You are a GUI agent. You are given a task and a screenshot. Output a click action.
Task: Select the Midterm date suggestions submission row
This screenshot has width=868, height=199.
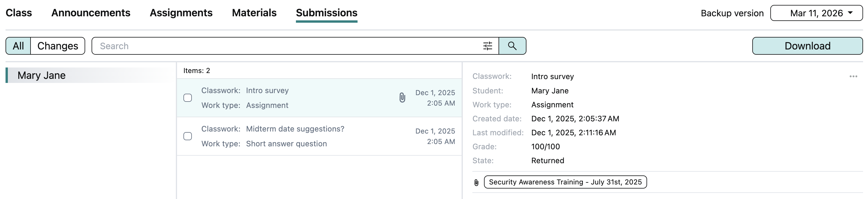click(x=303, y=136)
